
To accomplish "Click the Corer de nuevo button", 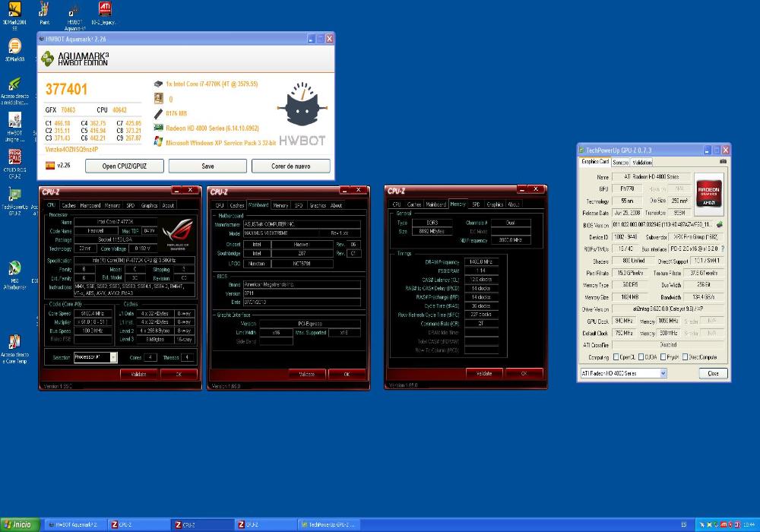I will pyautogui.click(x=291, y=166).
